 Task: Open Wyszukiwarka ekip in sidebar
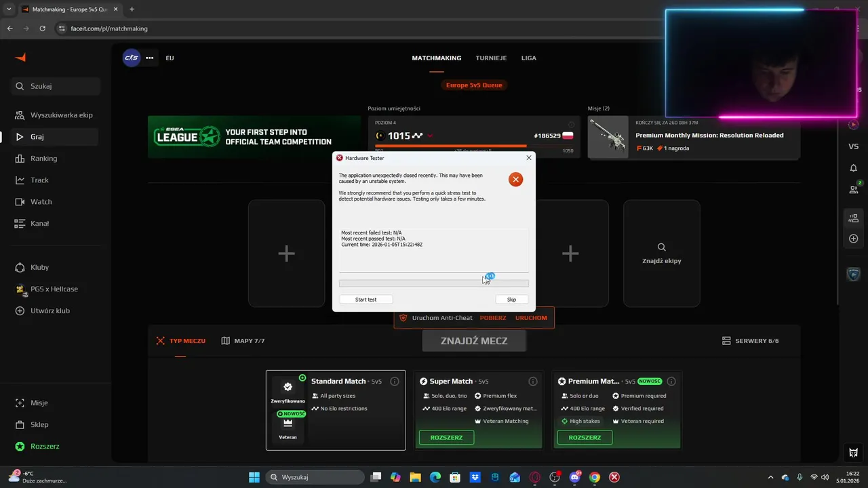point(56,115)
